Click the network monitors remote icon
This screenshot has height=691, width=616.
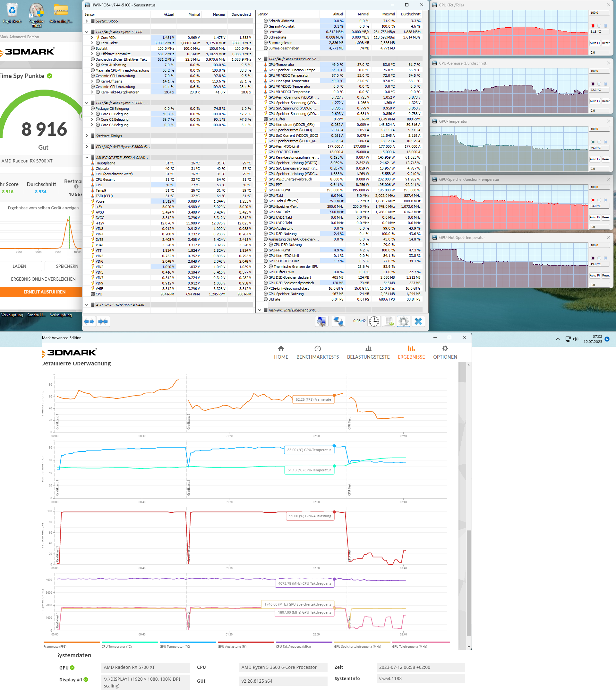[x=338, y=321]
